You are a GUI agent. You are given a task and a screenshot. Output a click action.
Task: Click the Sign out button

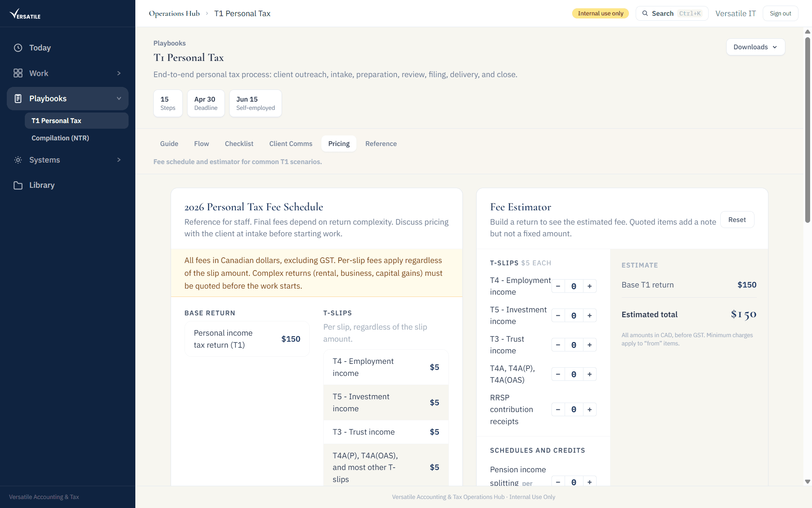[x=780, y=14]
